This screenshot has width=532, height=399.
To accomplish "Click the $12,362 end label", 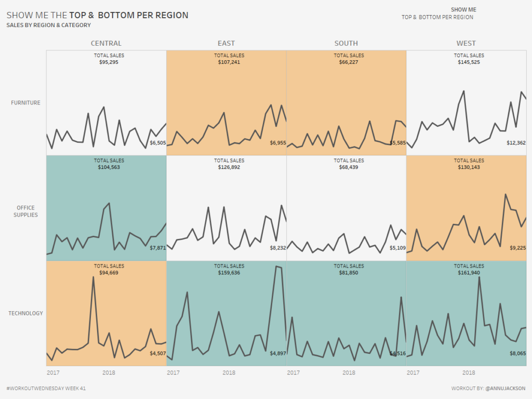I will [x=516, y=143].
